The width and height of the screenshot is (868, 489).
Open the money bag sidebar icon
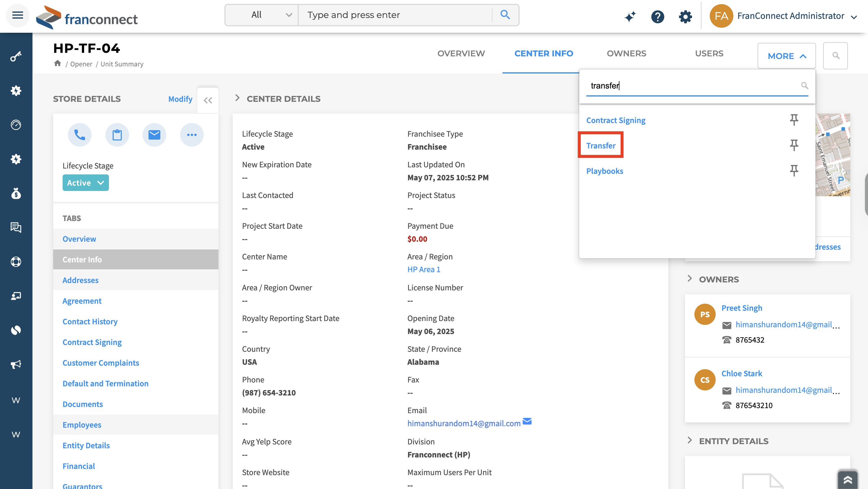pos(16,193)
